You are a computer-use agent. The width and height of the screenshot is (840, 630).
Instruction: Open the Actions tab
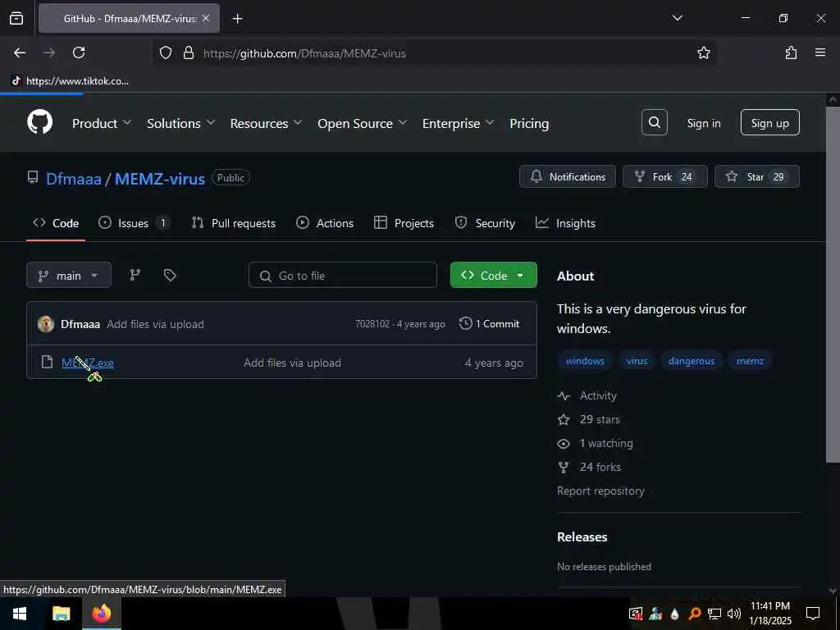coord(325,223)
